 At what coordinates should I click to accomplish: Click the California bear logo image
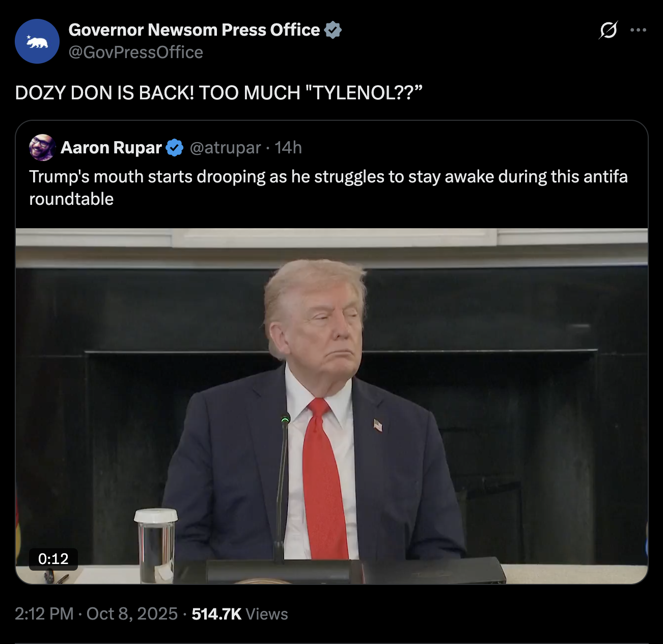(x=37, y=42)
